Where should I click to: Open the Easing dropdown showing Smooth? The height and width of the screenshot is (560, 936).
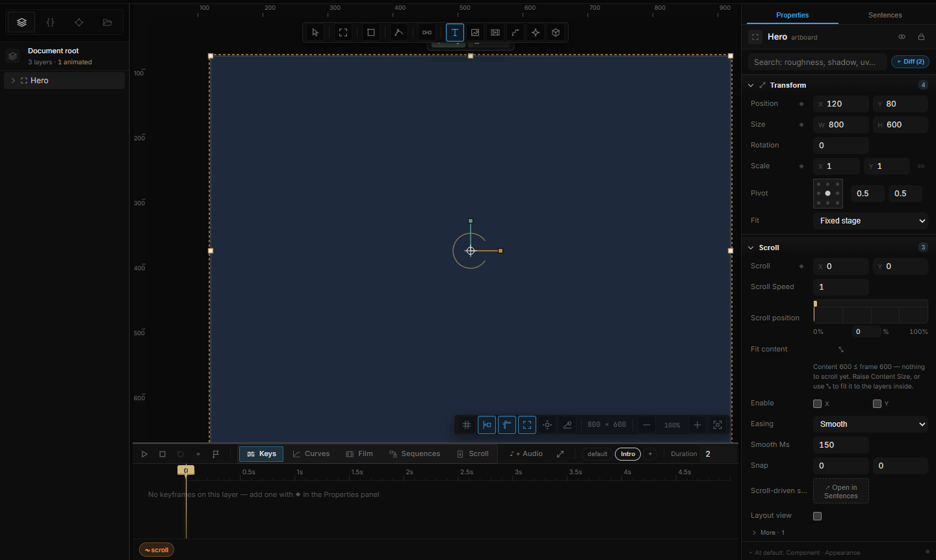tap(870, 424)
